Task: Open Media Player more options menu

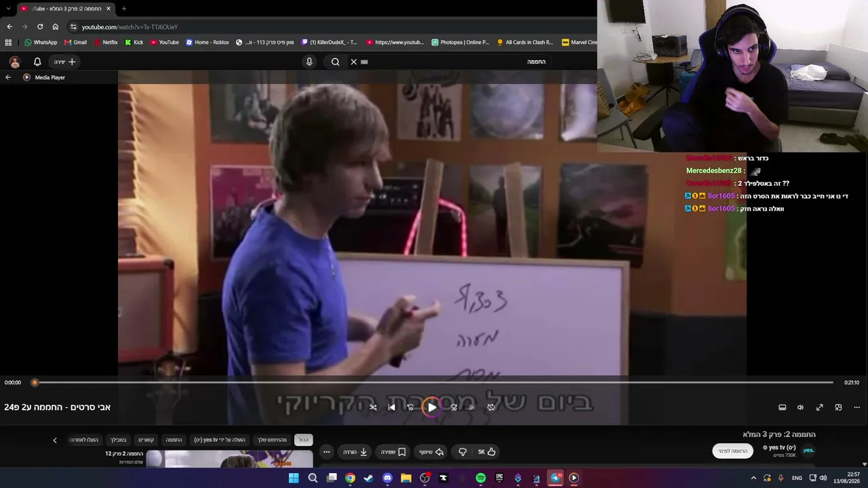Action: click(x=856, y=407)
